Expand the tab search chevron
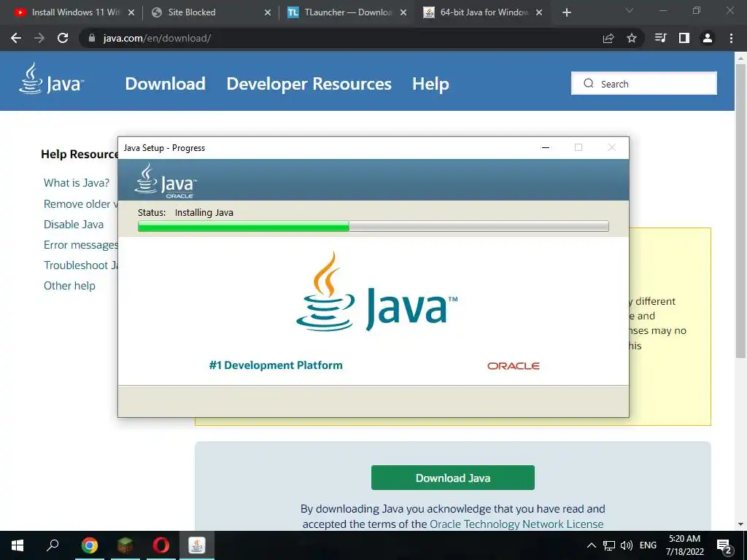 click(630, 10)
